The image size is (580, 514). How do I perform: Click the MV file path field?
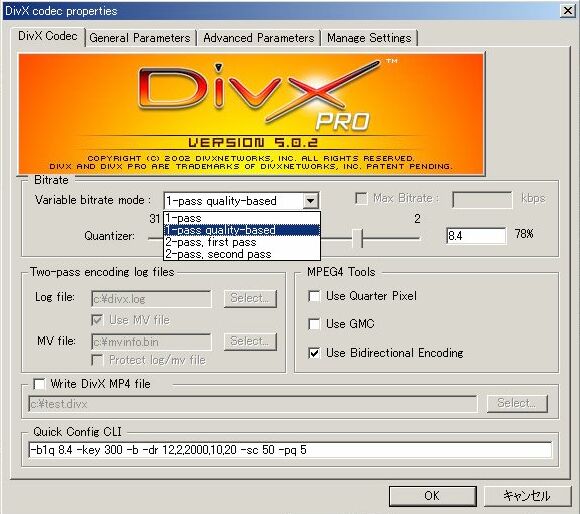(x=151, y=342)
